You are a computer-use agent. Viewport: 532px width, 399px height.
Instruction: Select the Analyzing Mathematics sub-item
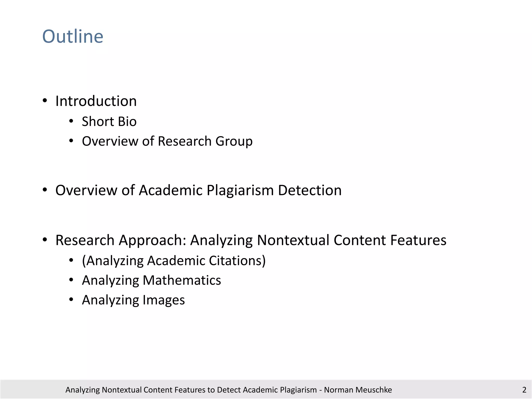click(151, 280)
